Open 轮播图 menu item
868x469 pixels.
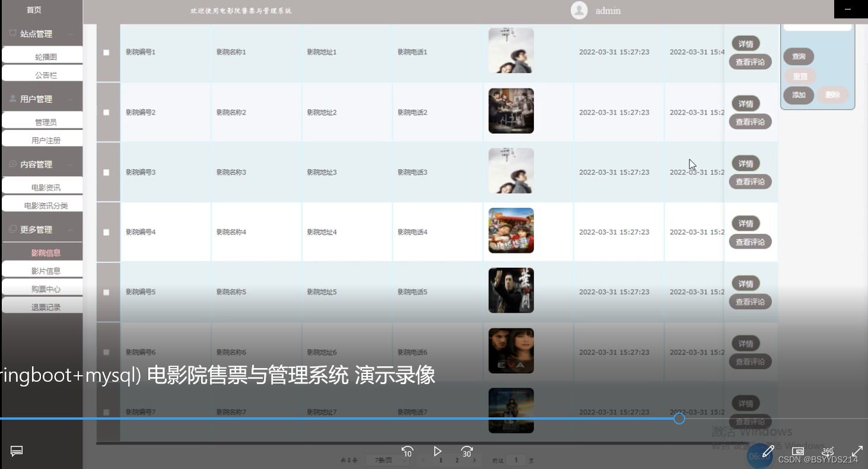pyautogui.click(x=42, y=55)
